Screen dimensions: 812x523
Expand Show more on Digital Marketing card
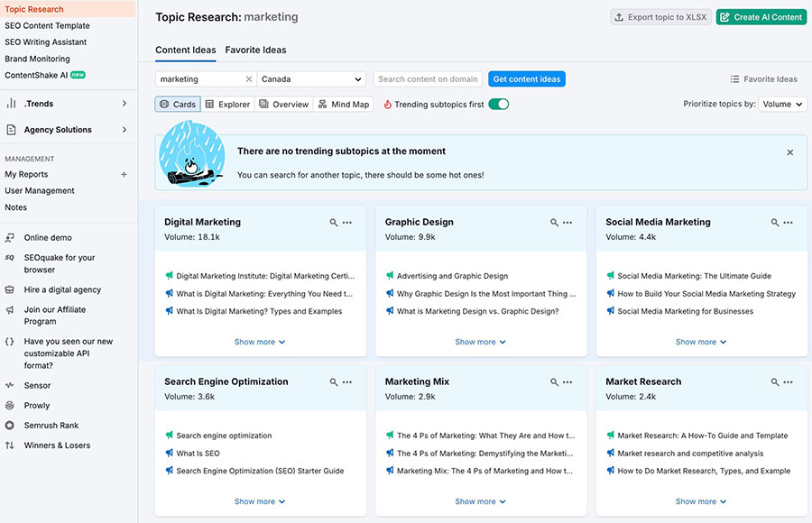260,342
